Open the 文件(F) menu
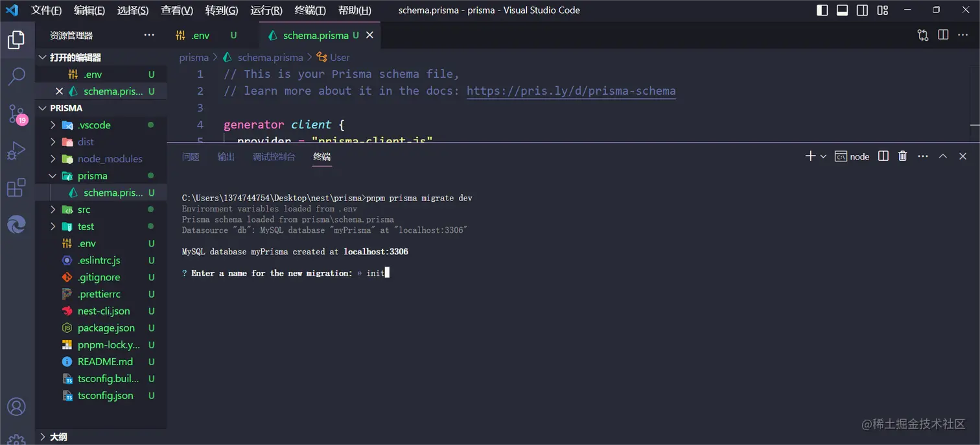Image resolution: width=980 pixels, height=445 pixels. point(46,10)
